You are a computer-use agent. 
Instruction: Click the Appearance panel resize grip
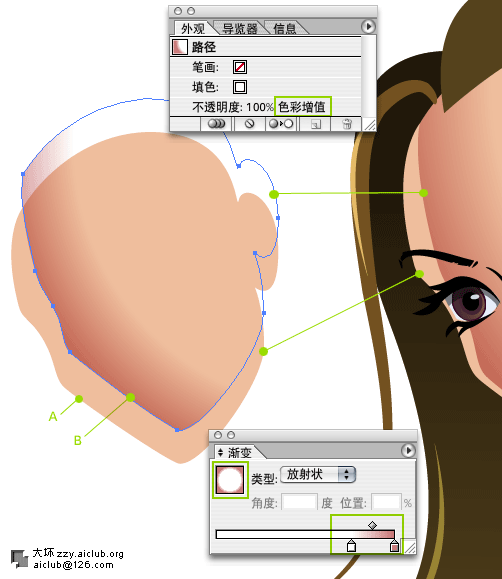tap(370, 125)
